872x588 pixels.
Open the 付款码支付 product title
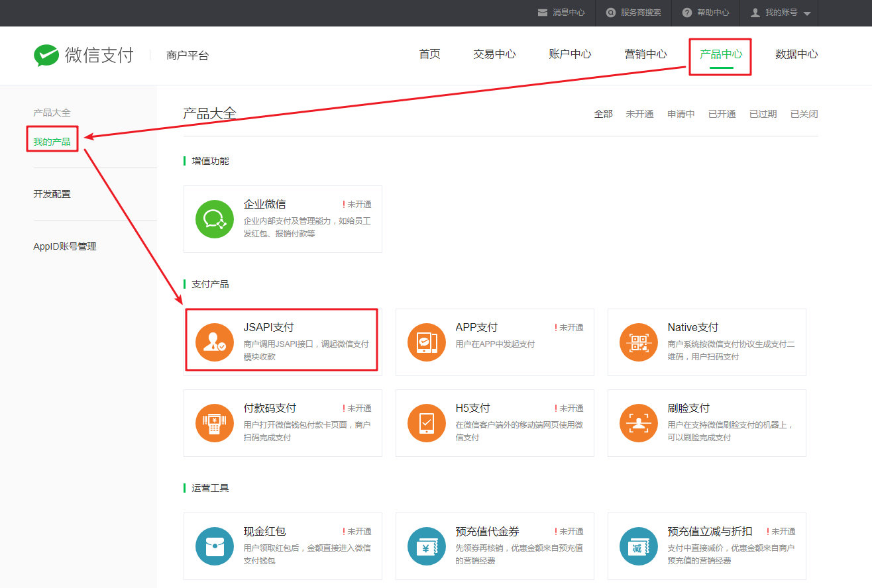[x=270, y=408]
